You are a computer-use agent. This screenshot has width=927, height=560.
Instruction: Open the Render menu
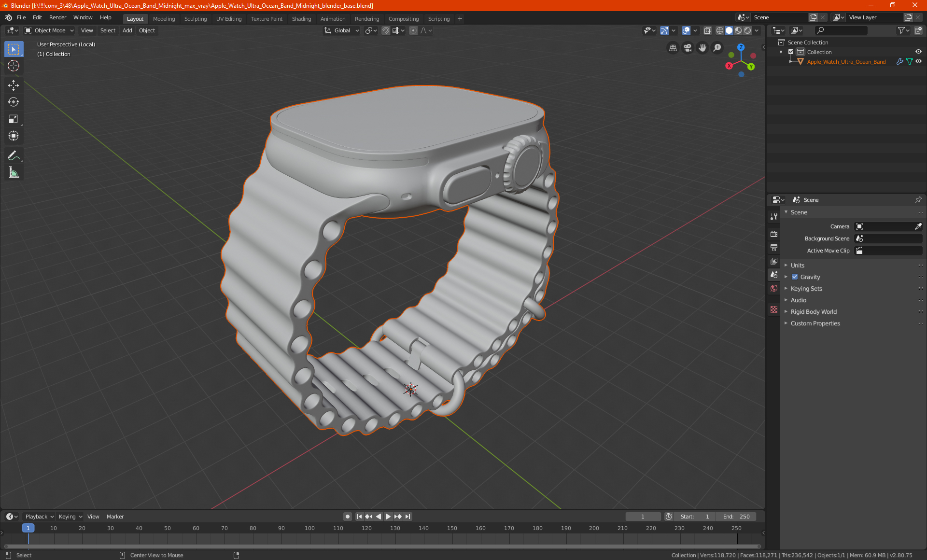(x=57, y=17)
